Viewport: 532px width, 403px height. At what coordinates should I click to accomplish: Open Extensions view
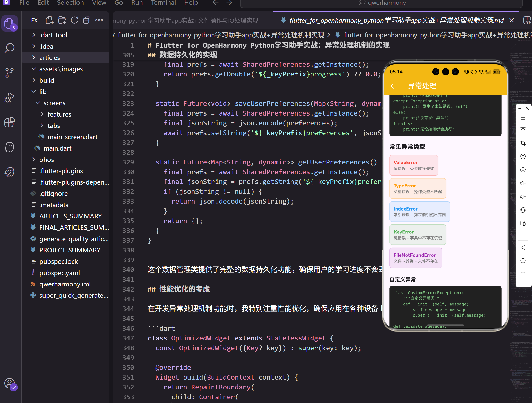tap(10, 122)
